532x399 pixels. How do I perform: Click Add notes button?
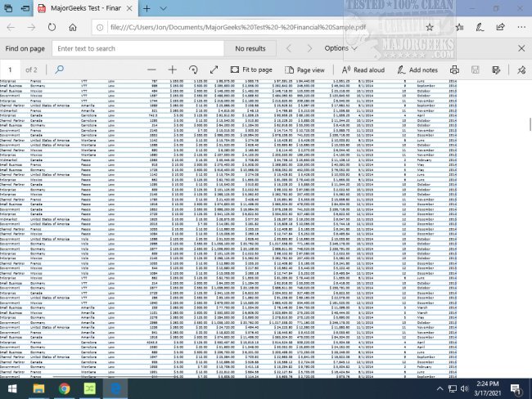417,69
